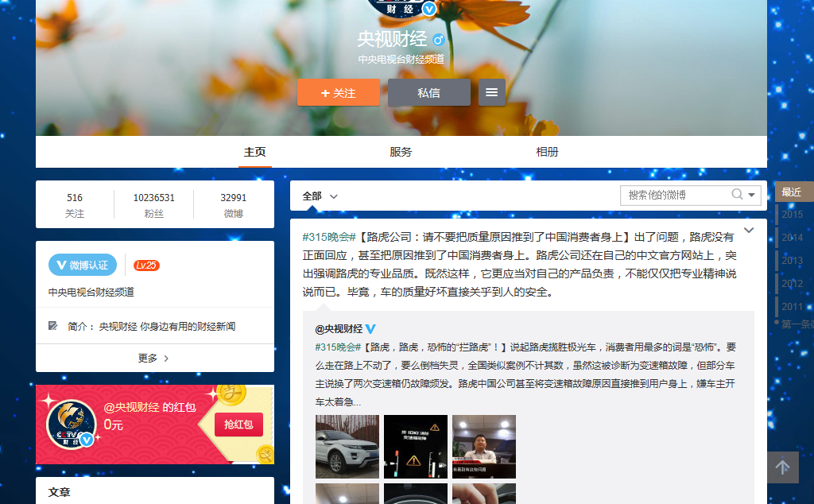Click the orange +关注 follow button
Screen dimensions: 814x504
[x=339, y=92]
